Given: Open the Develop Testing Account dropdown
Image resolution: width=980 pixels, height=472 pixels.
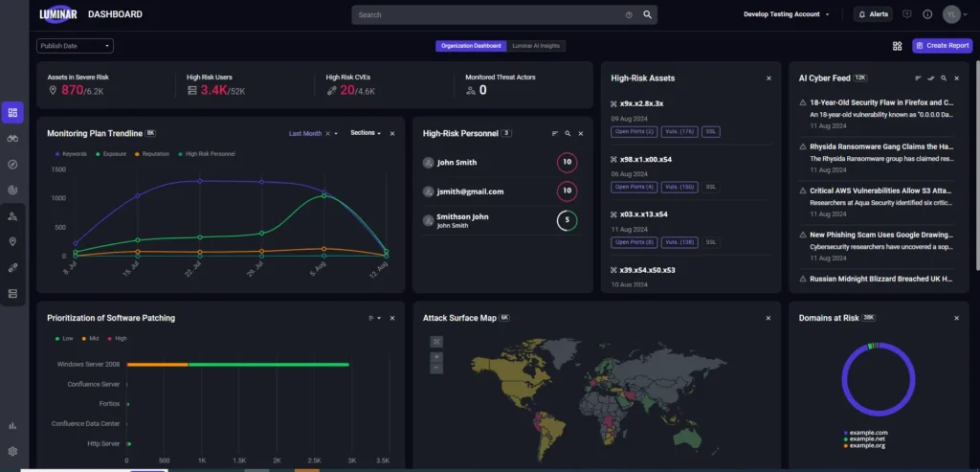Looking at the screenshot, I should point(786,14).
